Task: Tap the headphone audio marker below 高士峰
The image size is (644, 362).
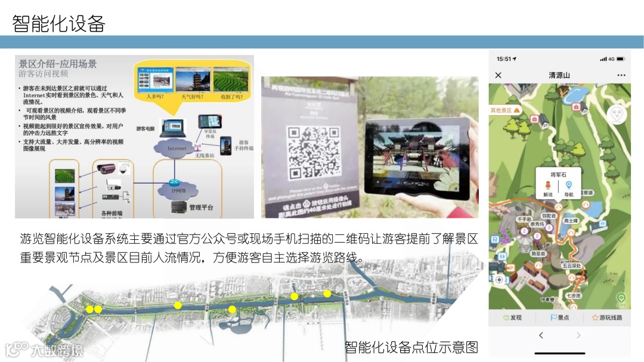Action: (571, 232)
